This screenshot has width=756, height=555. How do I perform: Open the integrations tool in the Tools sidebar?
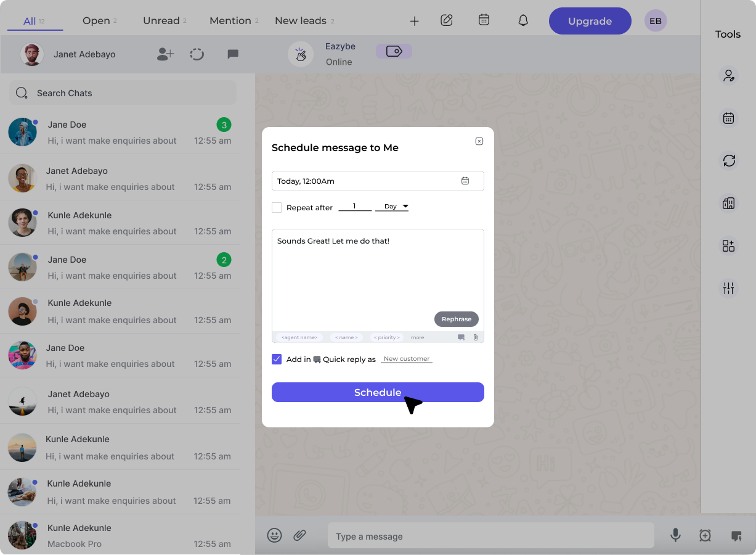tap(728, 245)
